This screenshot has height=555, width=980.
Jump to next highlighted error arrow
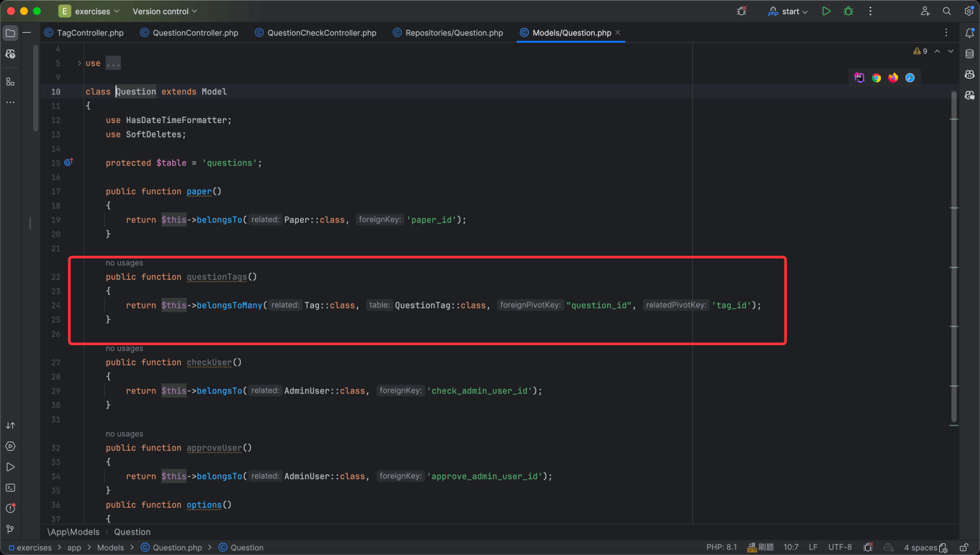pyautogui.click(x=951, y=51)
